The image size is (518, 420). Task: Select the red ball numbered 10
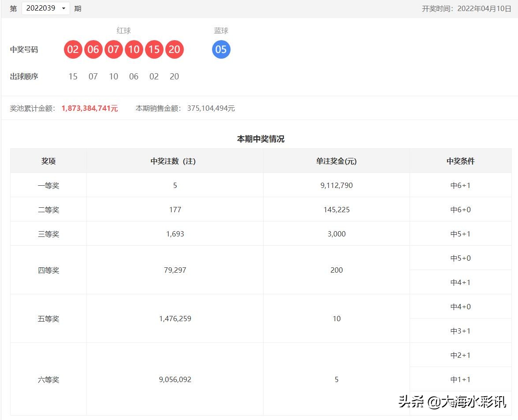(x=134, y=49)
